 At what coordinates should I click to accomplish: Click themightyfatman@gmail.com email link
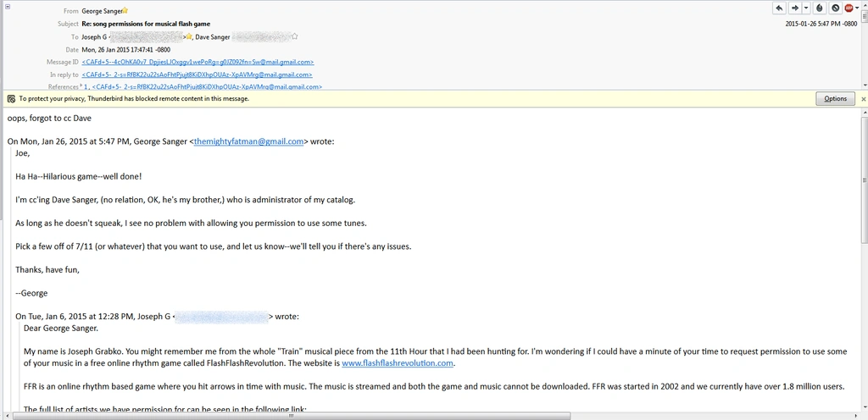pyautogui.click(x=248, y=141)
